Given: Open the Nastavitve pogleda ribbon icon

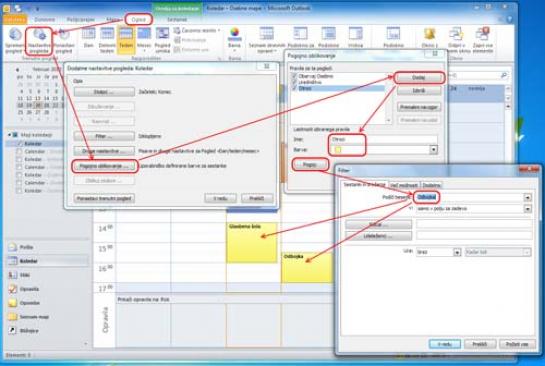Looking at the screenshot, I should pyautogui.click(x=39, y=42).
